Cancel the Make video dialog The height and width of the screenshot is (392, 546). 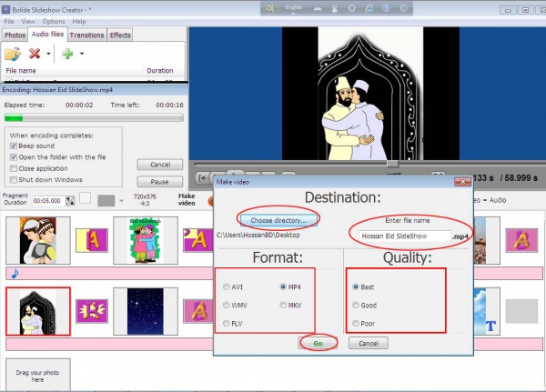click(369, 343)
